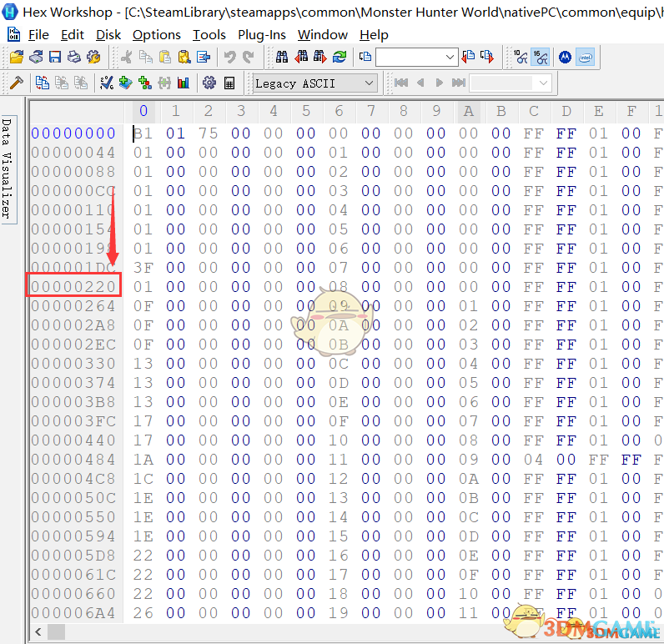Open the Window menu
The width and height of the screenshot is (664, 644).
323,35
